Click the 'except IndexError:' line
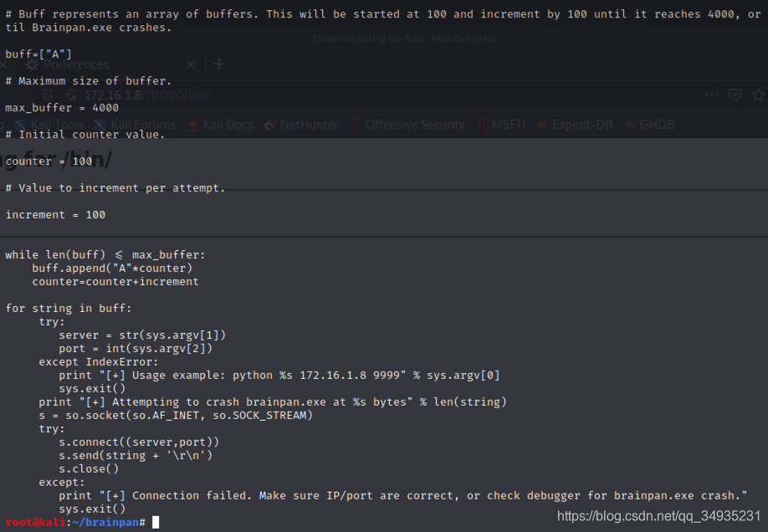768x532 pixels. tap(99, 362)
